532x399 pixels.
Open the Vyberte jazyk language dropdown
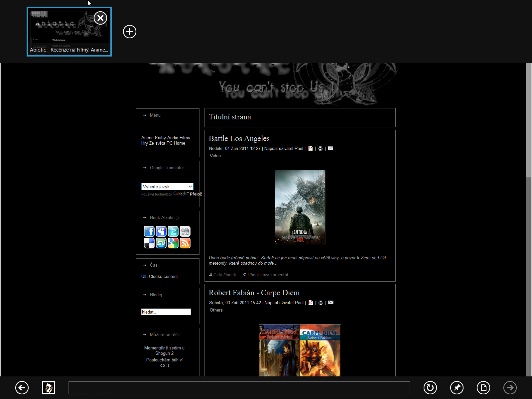167,187
